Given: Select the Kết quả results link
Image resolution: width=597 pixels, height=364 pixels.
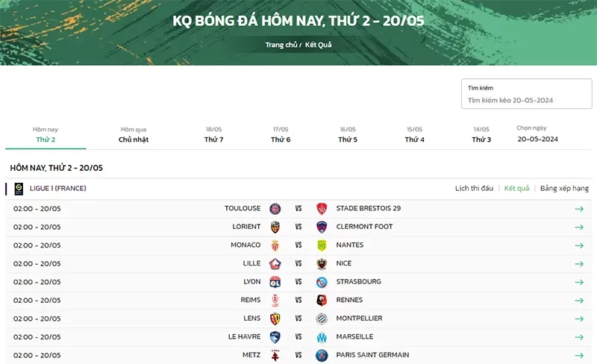Looking at the screenshot, I should tap(516, 189).
